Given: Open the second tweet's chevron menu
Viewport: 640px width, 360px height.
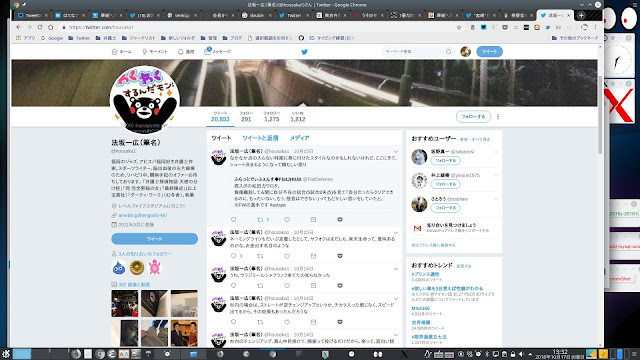Looking at the screenshot, I should (396, 233).
